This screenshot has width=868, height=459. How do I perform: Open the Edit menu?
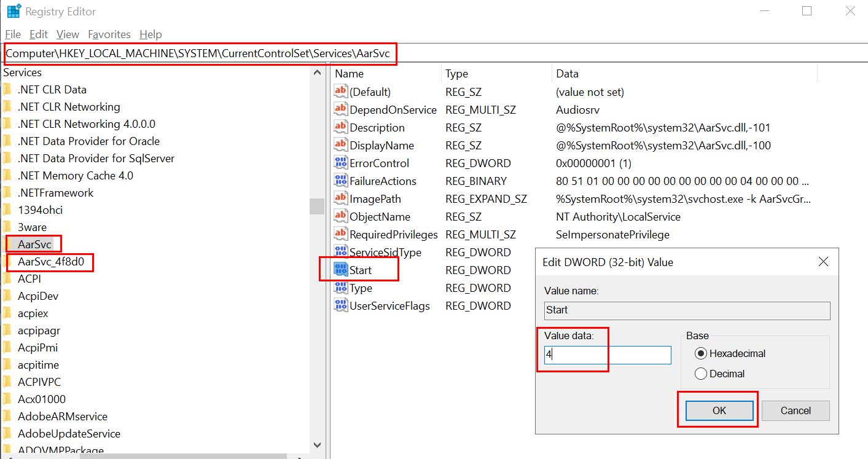click(39, 34)
